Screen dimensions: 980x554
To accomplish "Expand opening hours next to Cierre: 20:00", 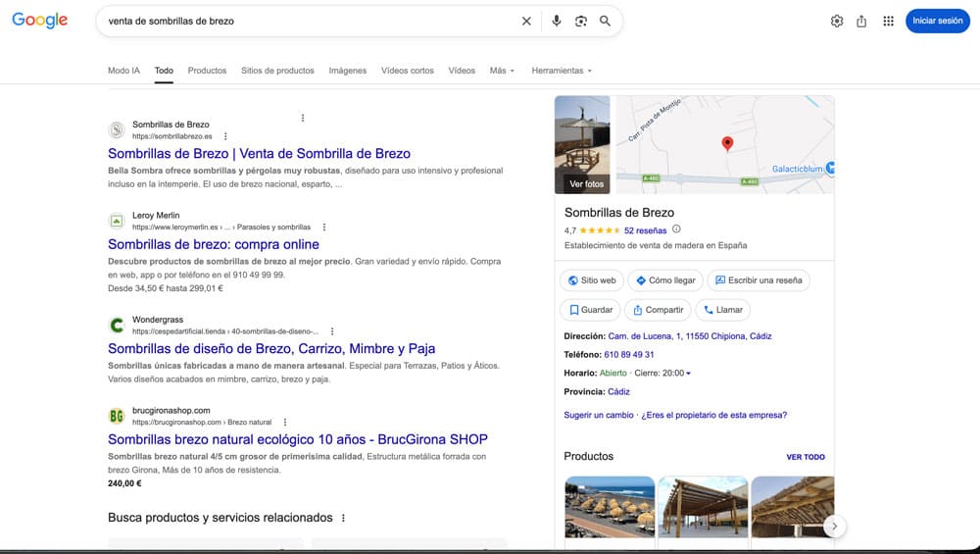I will pos(688,374).
